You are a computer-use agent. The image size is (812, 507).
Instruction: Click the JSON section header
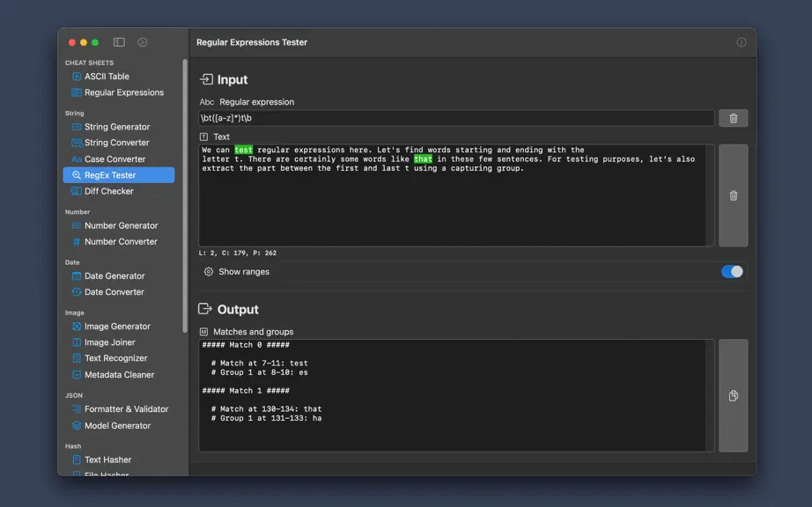(x=73, y=396)
